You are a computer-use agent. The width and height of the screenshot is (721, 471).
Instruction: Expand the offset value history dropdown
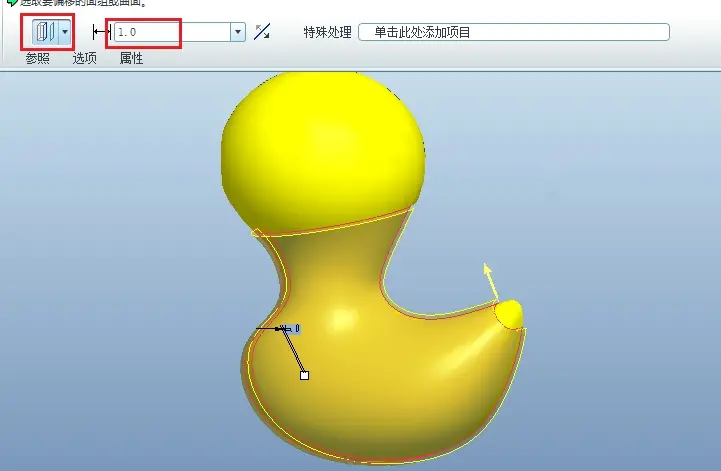[238, 32]
